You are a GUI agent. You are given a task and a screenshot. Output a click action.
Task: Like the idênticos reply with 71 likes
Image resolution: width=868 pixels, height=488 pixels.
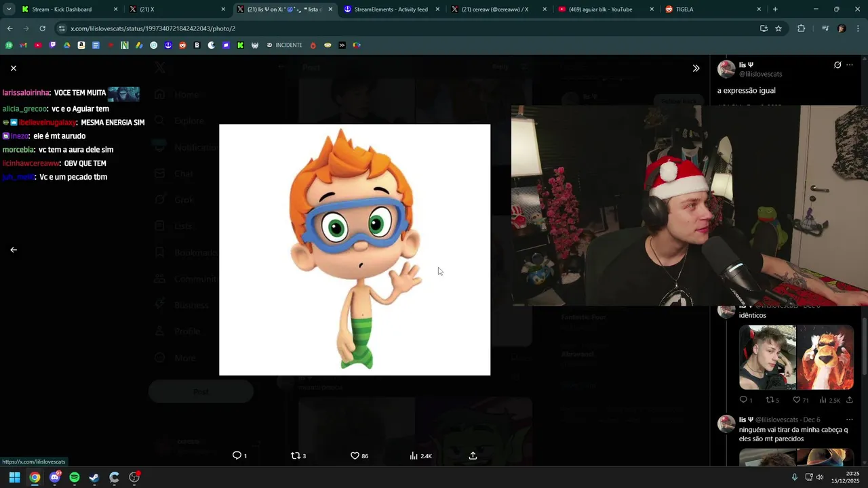(x=797, y=400)
